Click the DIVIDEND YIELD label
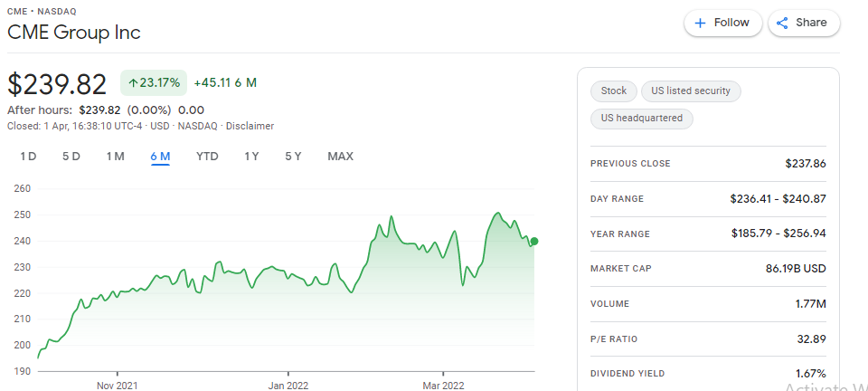Image resolution: width=868 pixels, height=391 pixels. pos(627,374)
